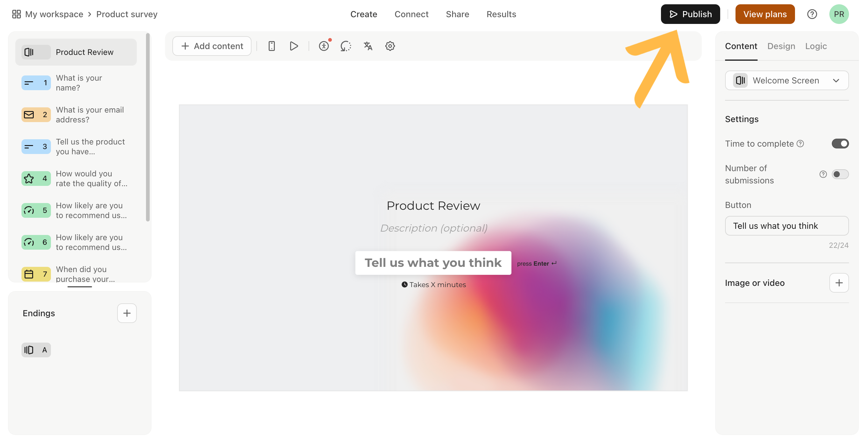The width and height of the screenshot is (868, 438).
Task: Select 'How would you rate the quality of...'
Action: point(92,179)
